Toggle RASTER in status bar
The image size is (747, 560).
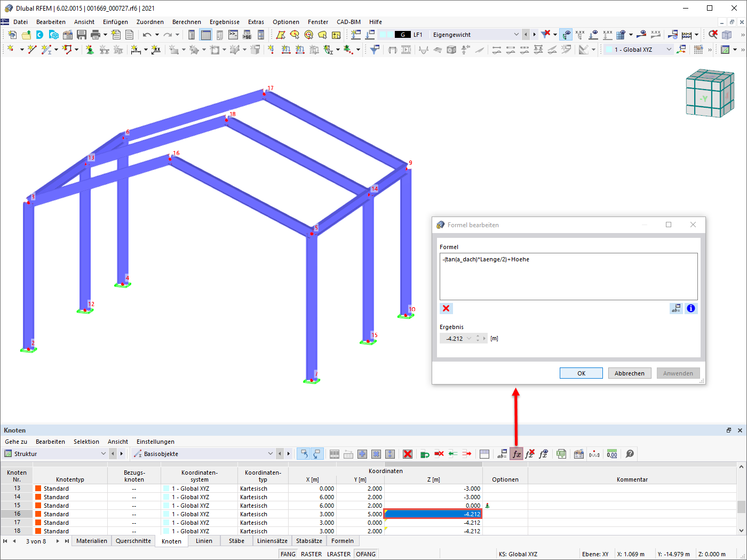311,554
